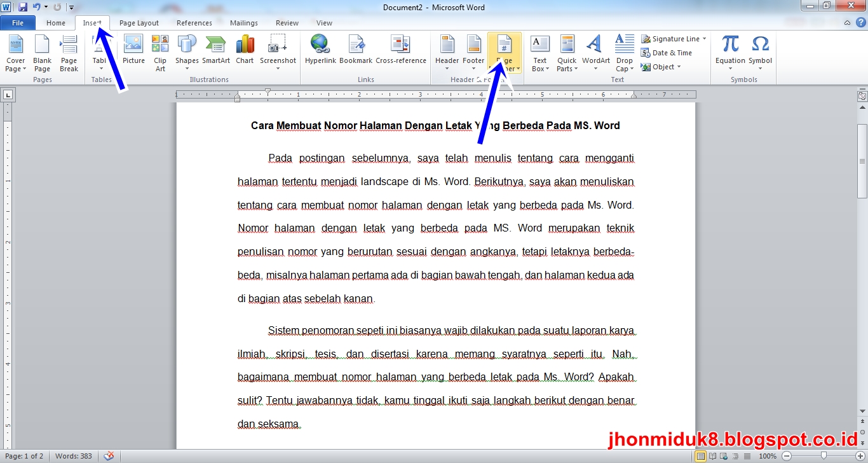
Task: Zoom out with the minus button
Action: (x=787, y=456)
